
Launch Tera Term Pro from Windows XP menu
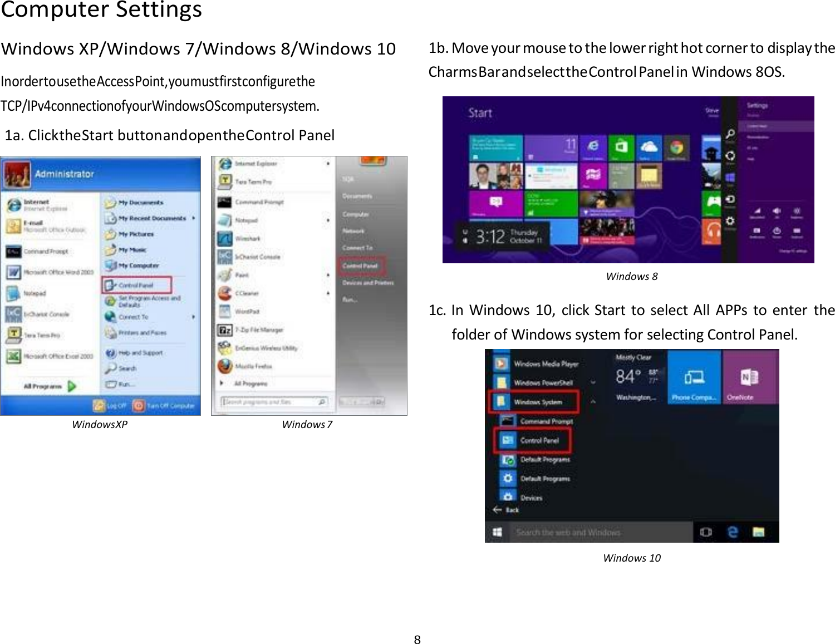[33, 335]
